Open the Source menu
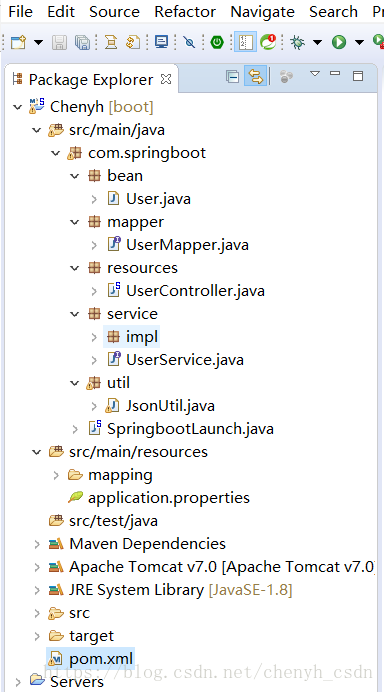 click(114, 11)
